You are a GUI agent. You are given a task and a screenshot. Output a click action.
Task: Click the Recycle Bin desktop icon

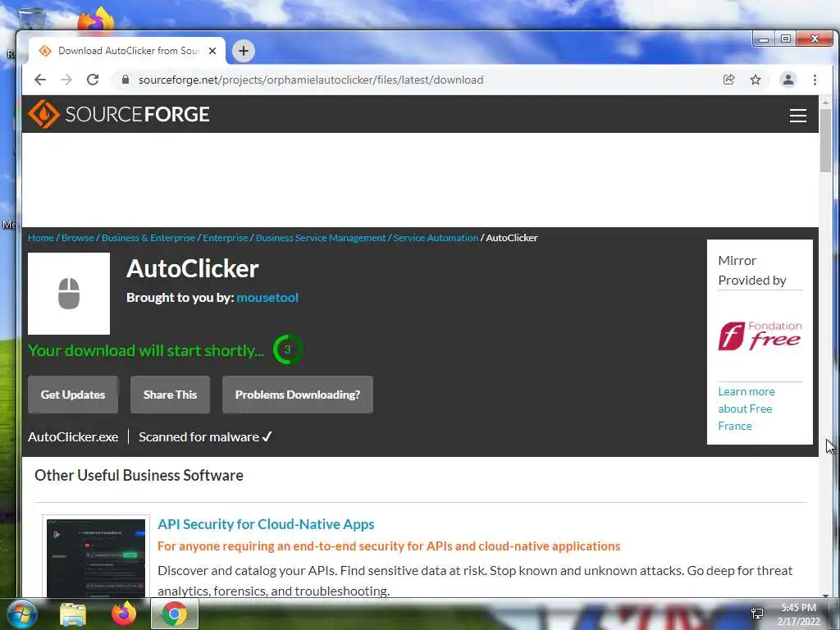pyautogui.click(x=32, y=17)
